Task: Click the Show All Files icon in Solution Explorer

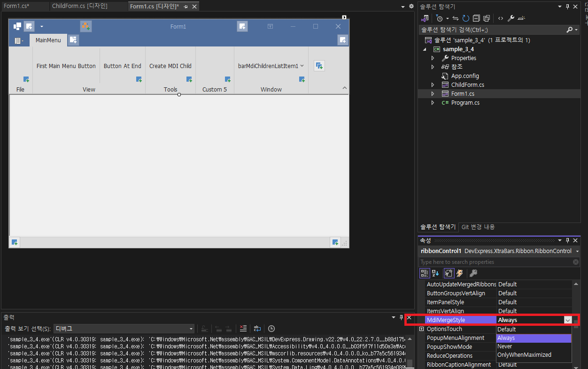Action: pos(487,18)
